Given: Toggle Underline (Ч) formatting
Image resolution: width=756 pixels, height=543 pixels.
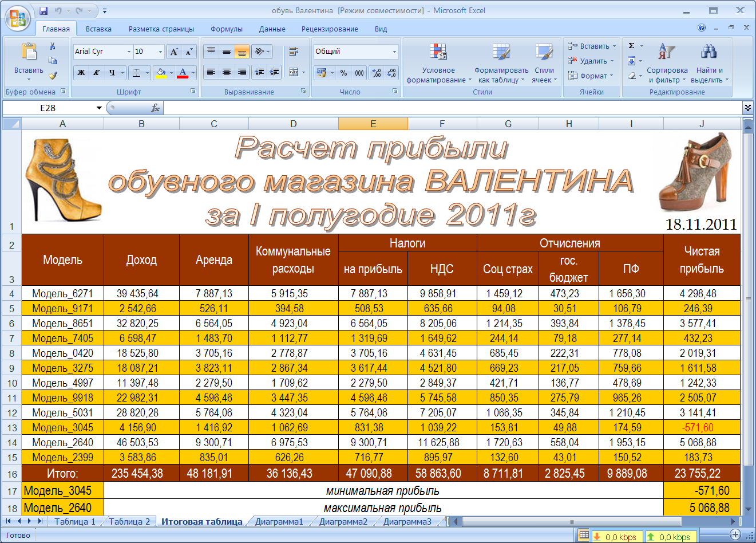Looking at the screenshot, I should point(112,73).
